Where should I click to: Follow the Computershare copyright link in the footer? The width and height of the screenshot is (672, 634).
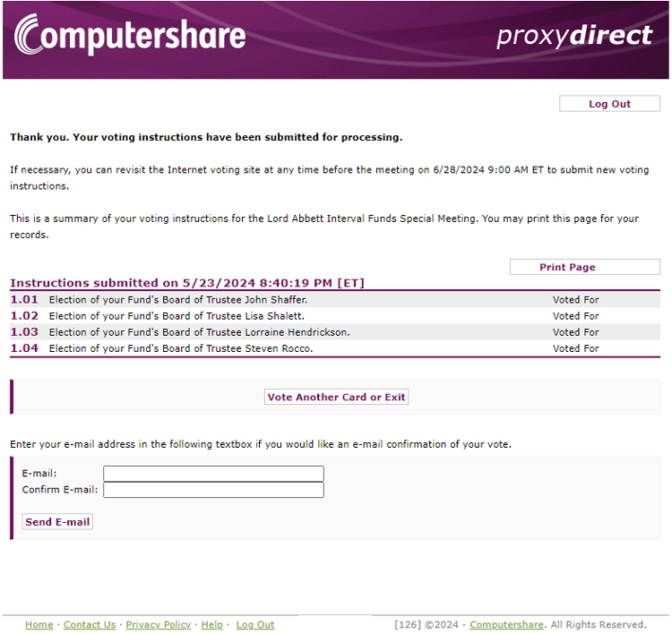[x=506, y=625]
